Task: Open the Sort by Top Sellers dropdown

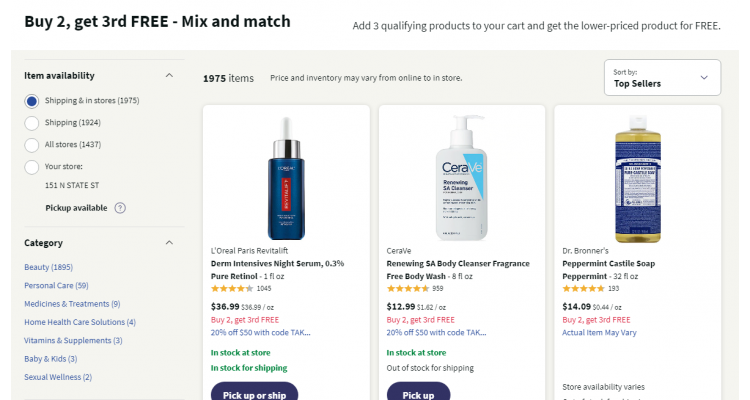Action: tap(662, 78)
